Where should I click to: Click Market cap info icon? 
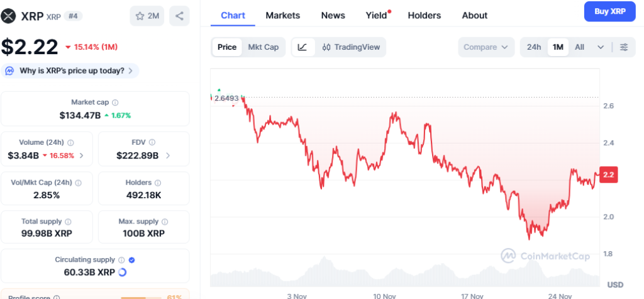point(115,102)
